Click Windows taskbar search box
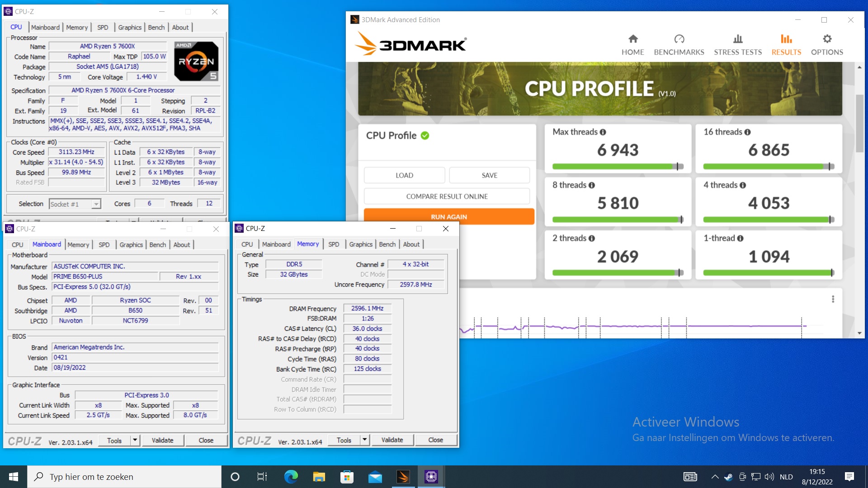 click(125, 477)
